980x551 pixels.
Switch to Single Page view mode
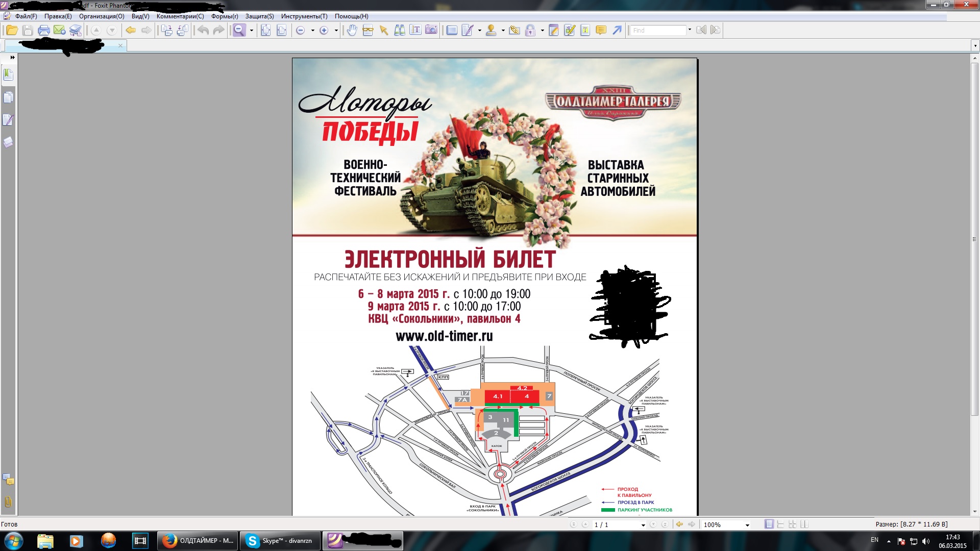point(769,524)
